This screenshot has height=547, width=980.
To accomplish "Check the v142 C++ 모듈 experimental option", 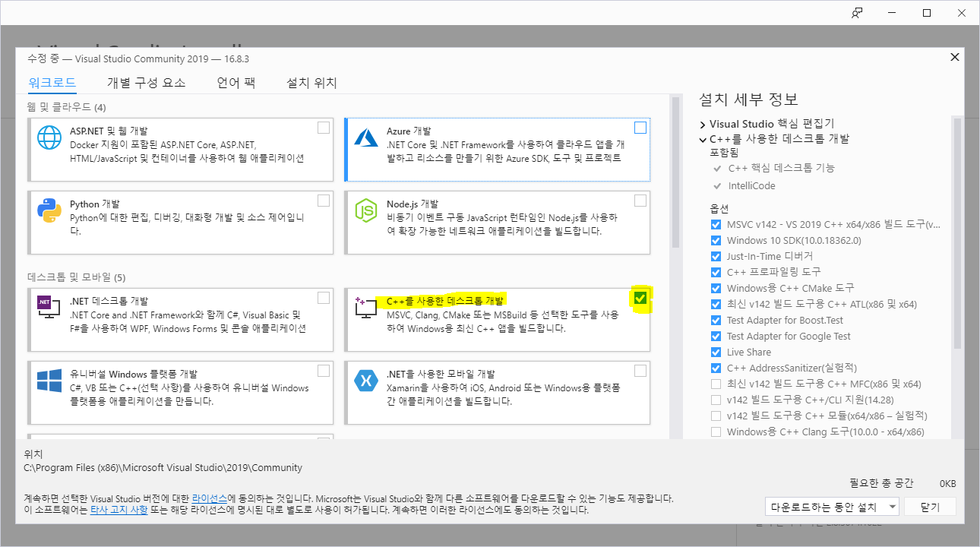I will 716,416.
